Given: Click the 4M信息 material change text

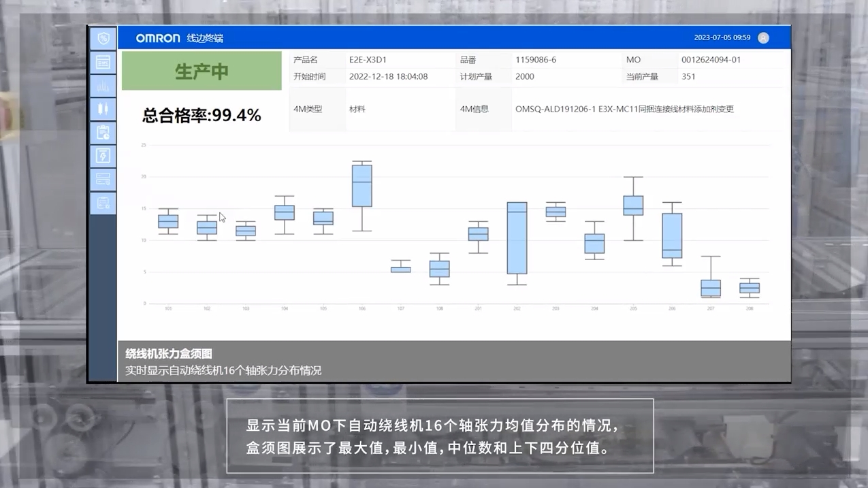Looking at the screenshot, I should pos(624,109).
